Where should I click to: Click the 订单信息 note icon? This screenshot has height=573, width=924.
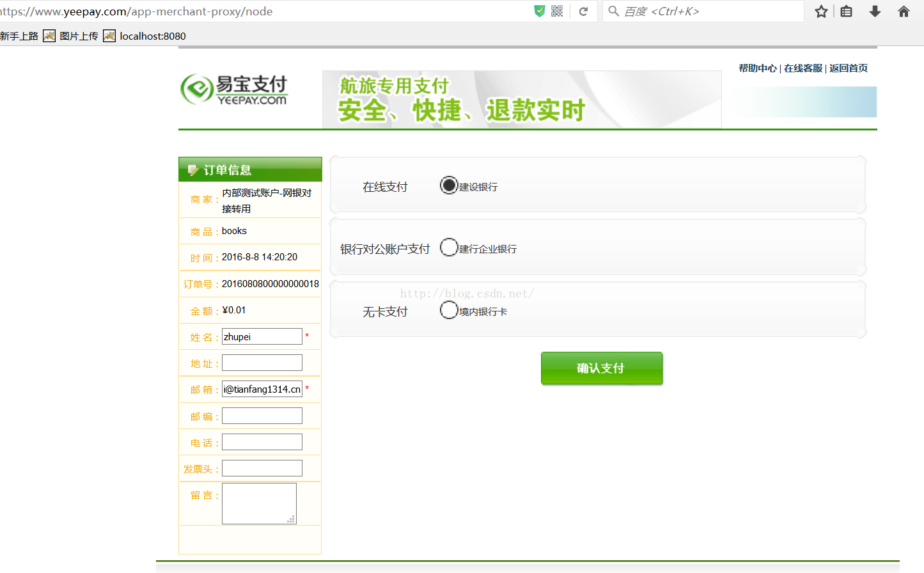click(193, 170)
